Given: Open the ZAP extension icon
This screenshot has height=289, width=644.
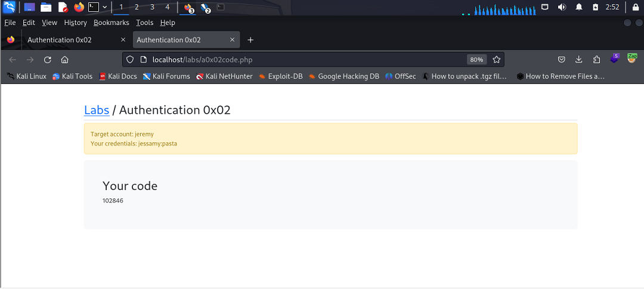Looking at the screenshot, I should (632, 58).
